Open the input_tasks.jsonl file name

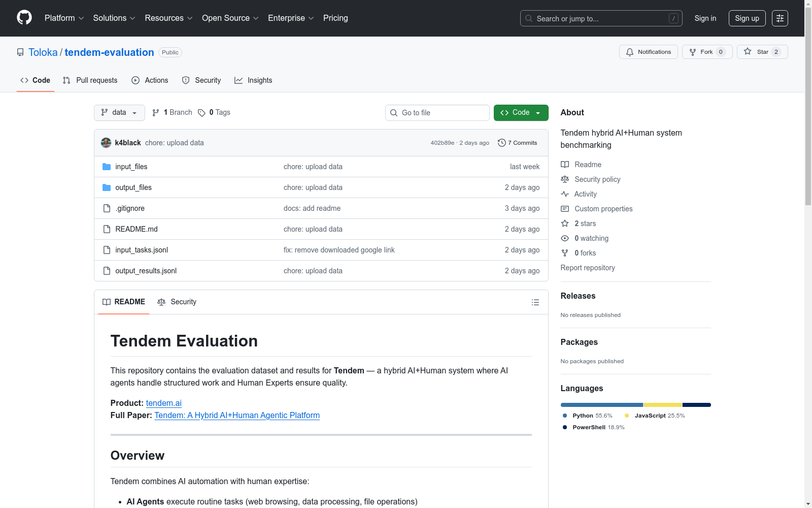(x=142, y=250)
